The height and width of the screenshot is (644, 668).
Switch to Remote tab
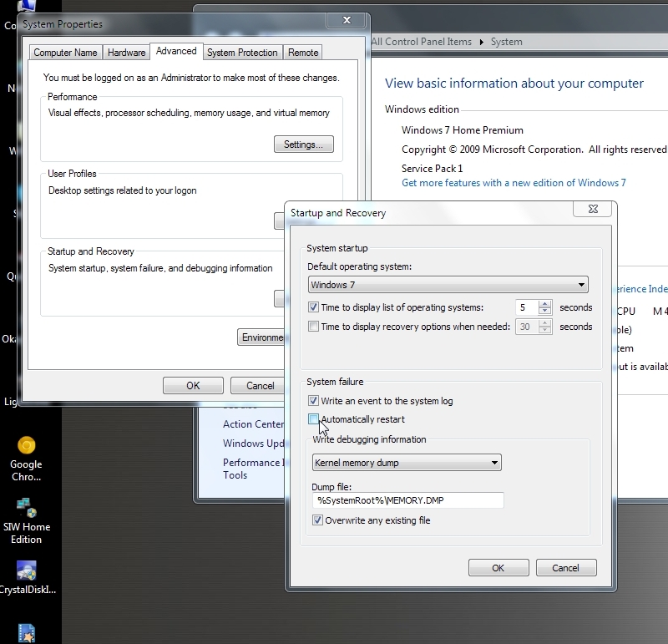(303, 53)
